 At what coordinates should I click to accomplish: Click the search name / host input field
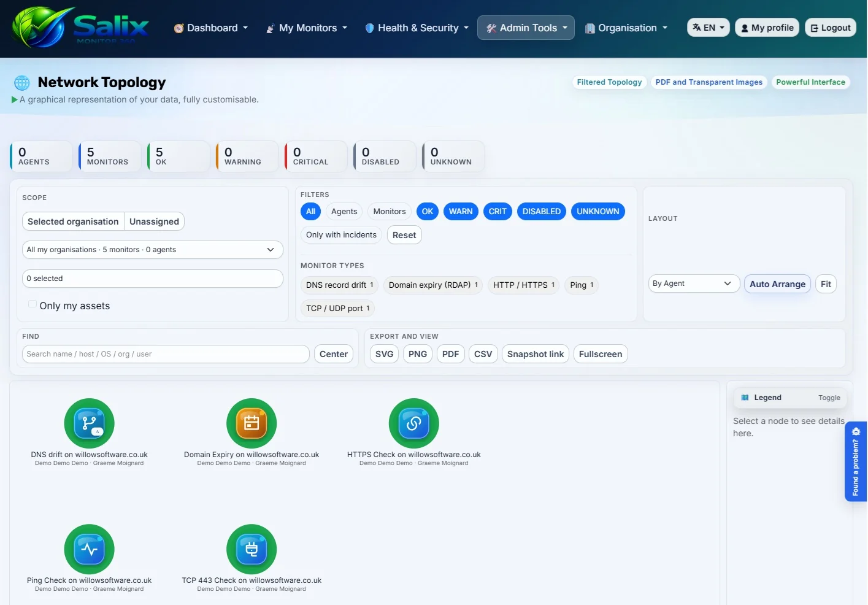tap(166, 354)
